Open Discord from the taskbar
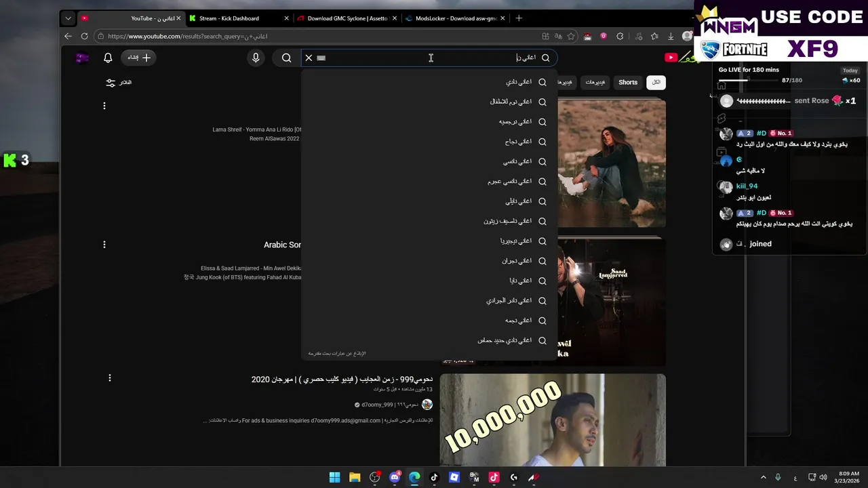Viewport: 868px width, 488px height. [x=395, y=477]
